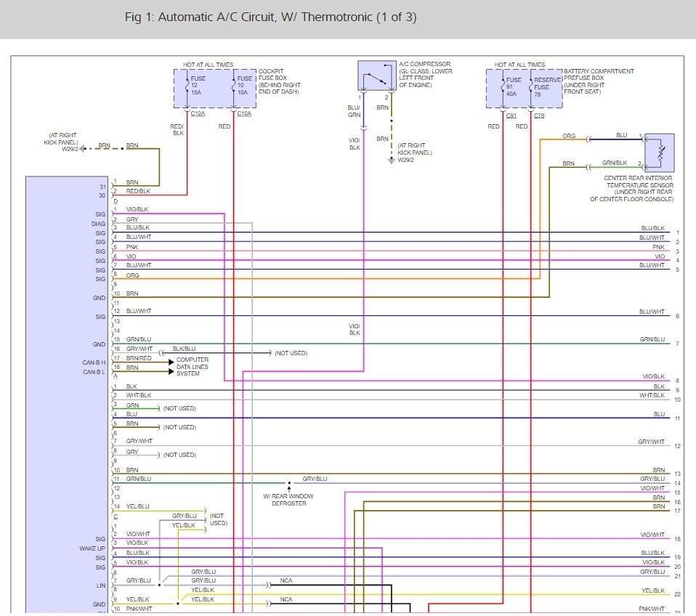Open the C91 connector link
The height and width of the screenshot is (616, 696).
[x=511, y=115]
